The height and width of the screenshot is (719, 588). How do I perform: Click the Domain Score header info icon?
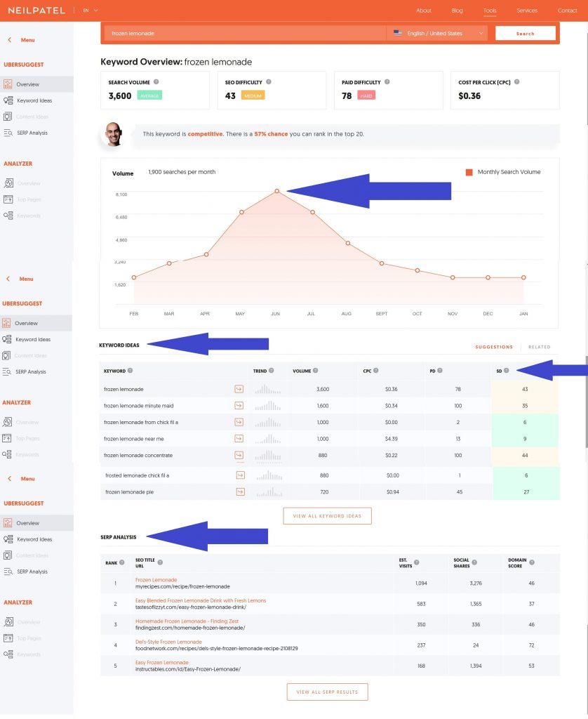point(532,562)
